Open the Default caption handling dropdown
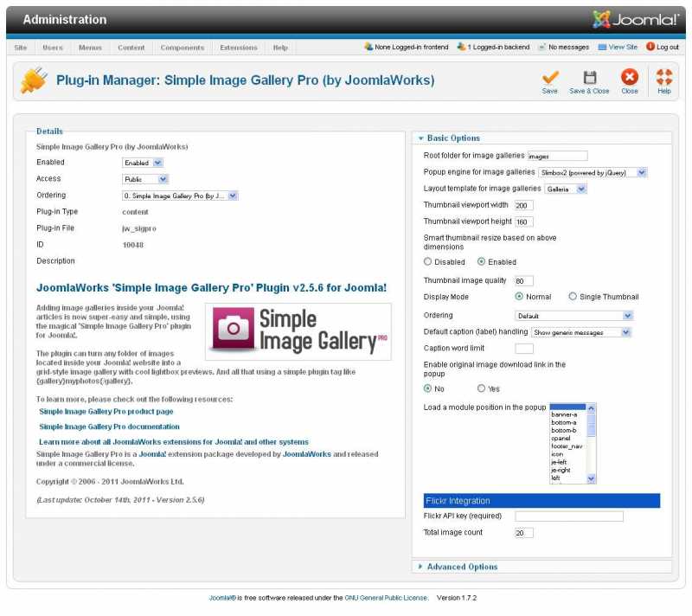 (x=581, y=332)
